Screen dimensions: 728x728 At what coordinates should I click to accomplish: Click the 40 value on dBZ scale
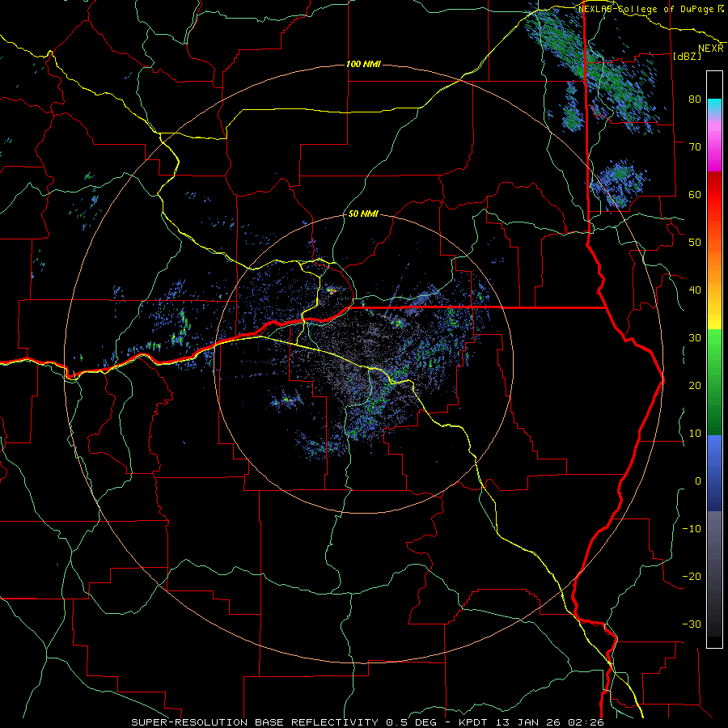(695, 290)
